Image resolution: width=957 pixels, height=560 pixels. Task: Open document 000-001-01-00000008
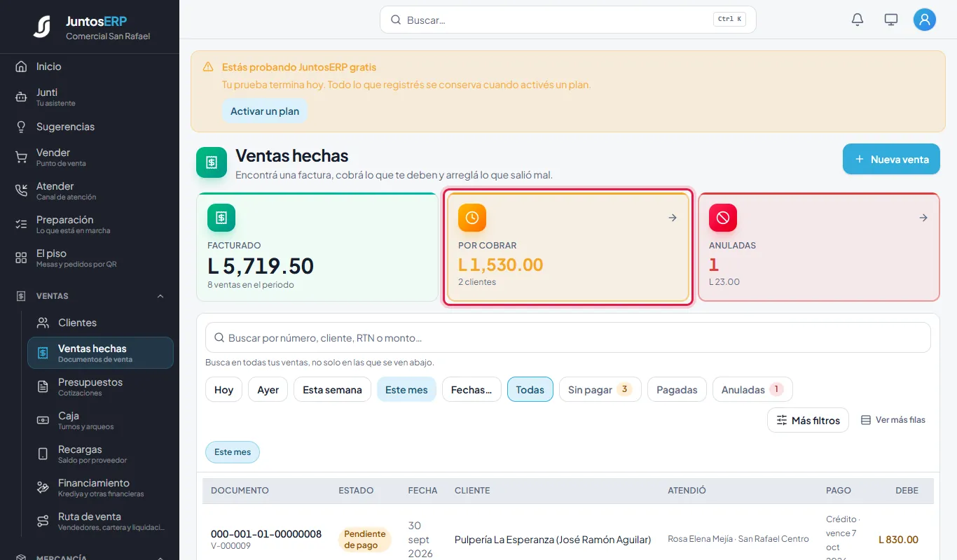point(266,534)
